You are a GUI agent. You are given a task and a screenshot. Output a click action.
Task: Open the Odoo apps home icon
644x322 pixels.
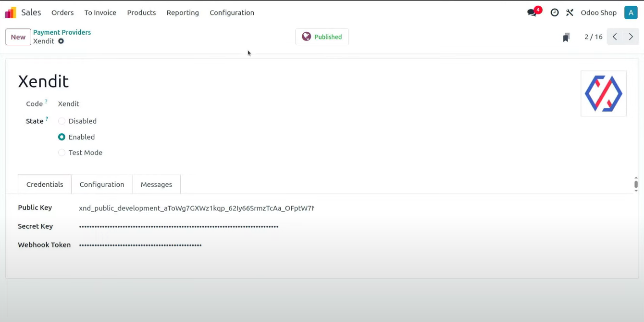pyautogui.click(x=11, y=13)
